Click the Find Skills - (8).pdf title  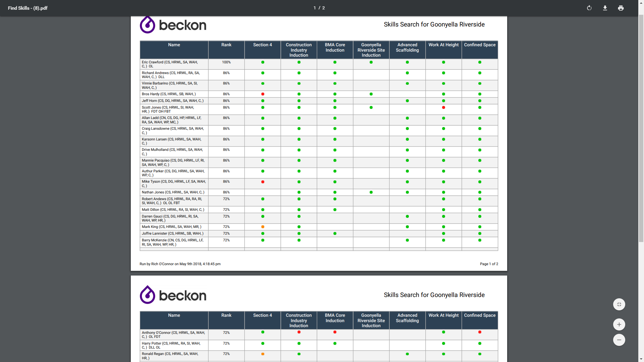coord(28,8)
